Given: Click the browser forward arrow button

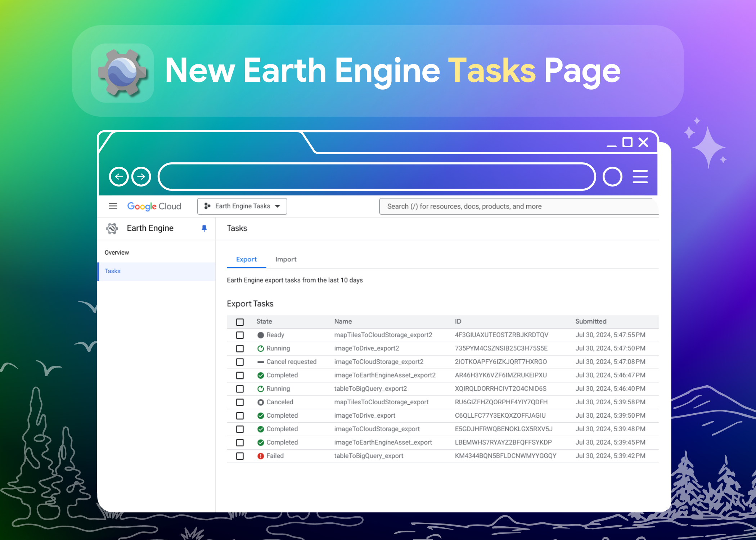Looking at the screenshot, I should point(141,176).
